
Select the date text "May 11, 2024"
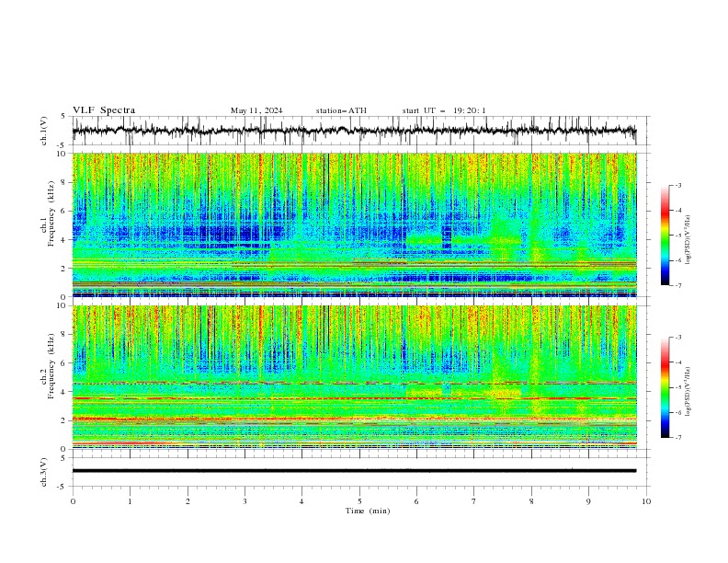point(256,110)
